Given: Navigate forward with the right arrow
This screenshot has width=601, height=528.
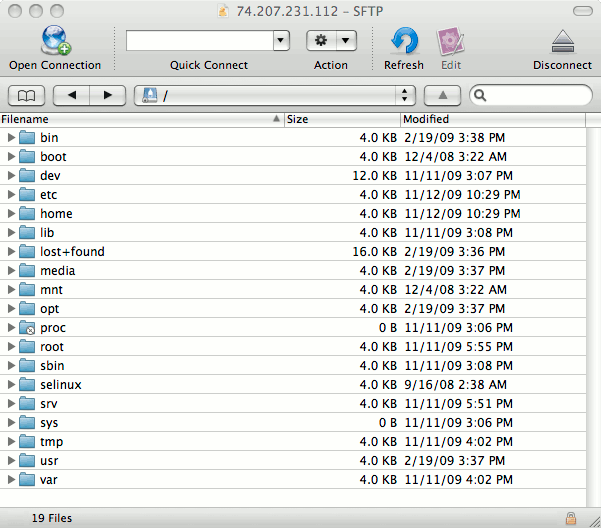Looking at the screenshot, I should tap(107, 96).
